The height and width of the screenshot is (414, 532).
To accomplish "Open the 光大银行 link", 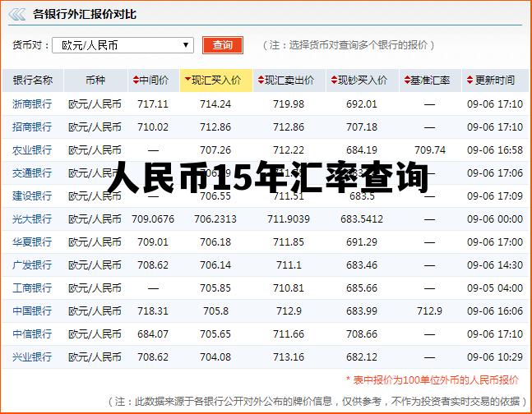I will tap(32, 219).
